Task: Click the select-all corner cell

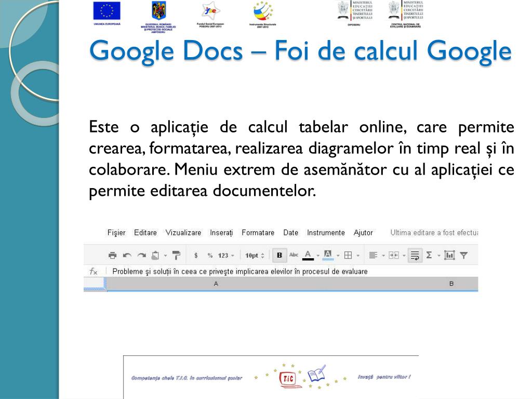Action: pos(95,284)
